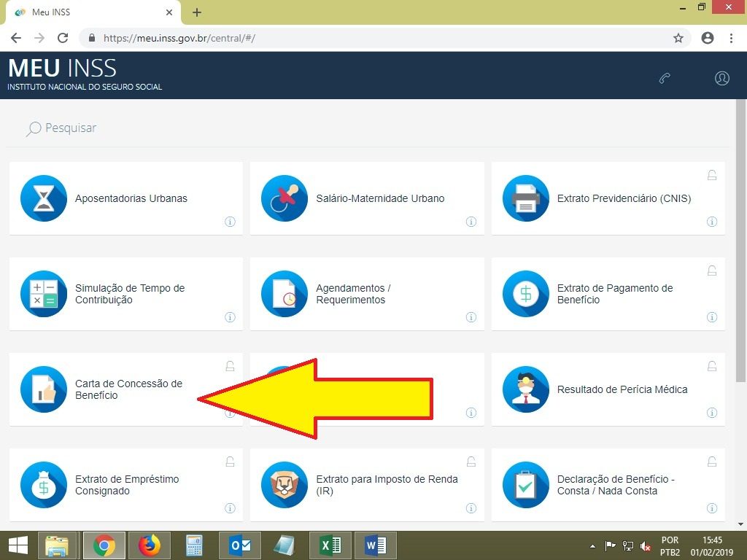
Task: Click the URL address bar
Action: (384, 38)
